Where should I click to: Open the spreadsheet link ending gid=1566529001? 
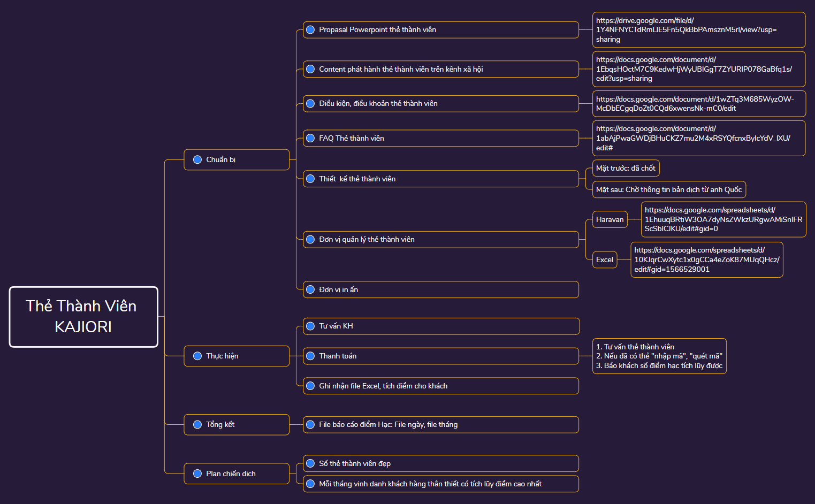tap(707, 259)
